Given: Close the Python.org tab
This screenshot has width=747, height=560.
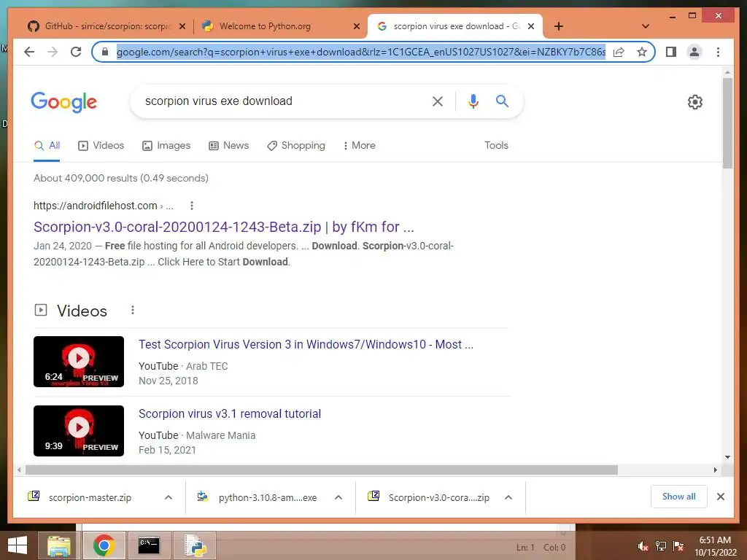Looking at the screenshot, I should pos(356,26).
